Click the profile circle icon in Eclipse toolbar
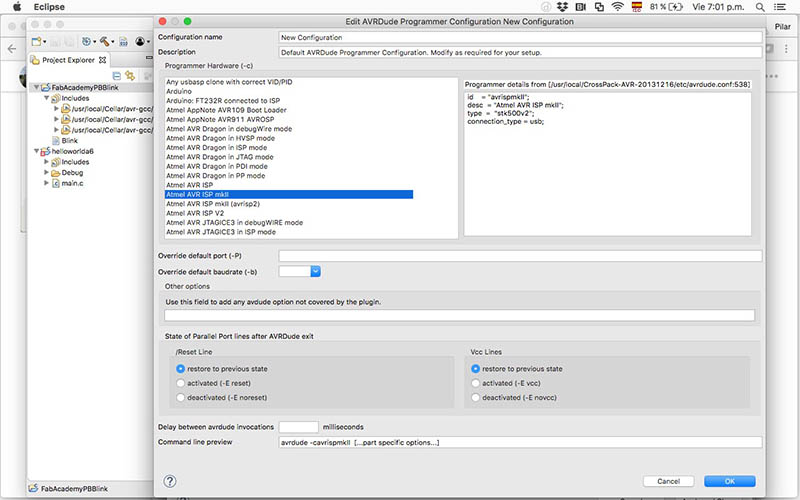The image size is (800, 500). 140,41
